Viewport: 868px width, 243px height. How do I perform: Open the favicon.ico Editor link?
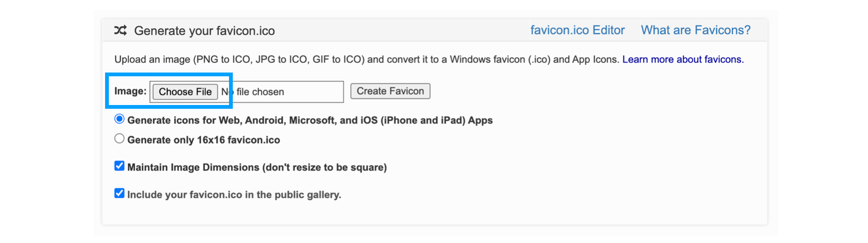coord(577,30)
